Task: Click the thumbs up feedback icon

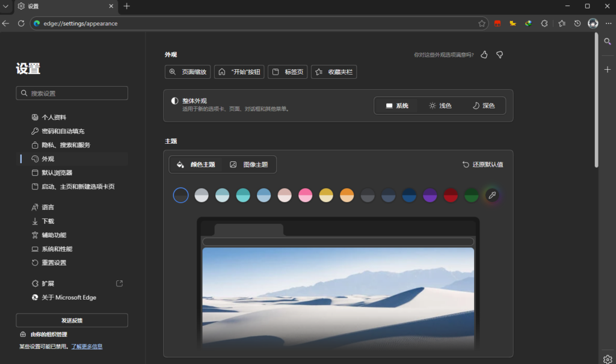Action: [484, 55]
